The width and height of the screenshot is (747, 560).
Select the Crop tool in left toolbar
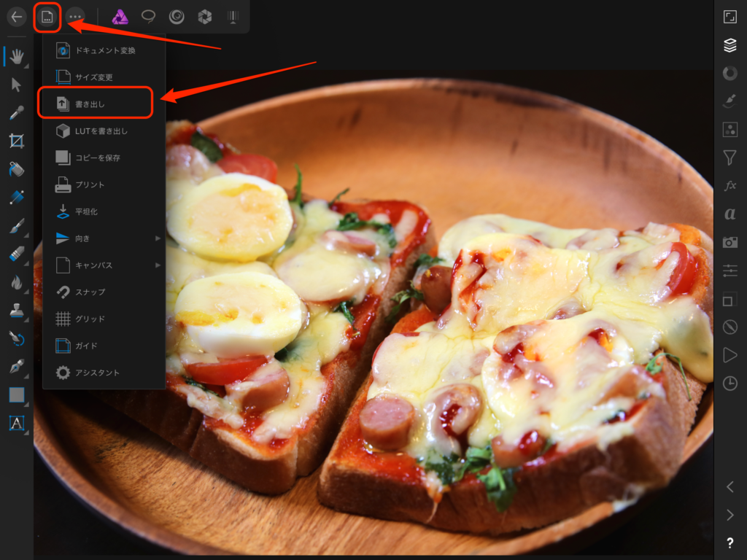16,141
